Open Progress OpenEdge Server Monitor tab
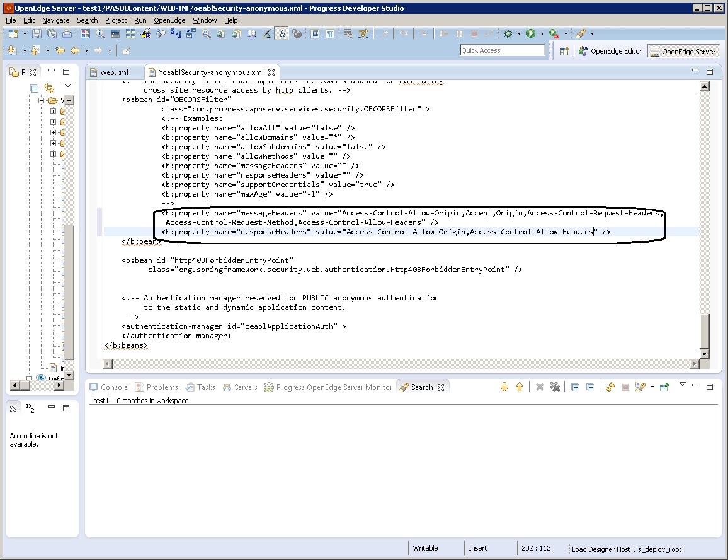 (328, 387)
